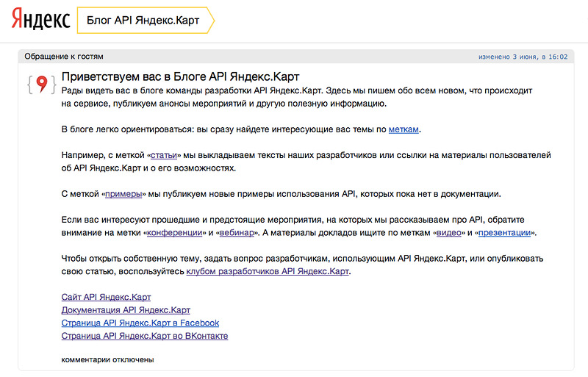Click комментарии отключены text
588x377 pixels.
click(x=107, y=360)
